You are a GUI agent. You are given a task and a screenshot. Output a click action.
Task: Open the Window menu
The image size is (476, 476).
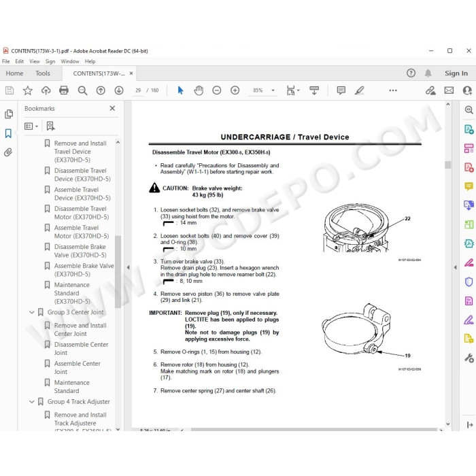(x=70, y=61)
